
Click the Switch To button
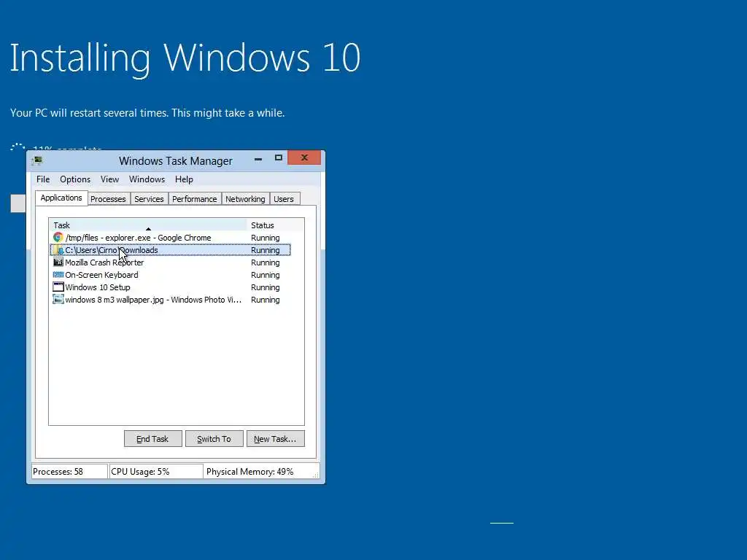click(214, 438)
